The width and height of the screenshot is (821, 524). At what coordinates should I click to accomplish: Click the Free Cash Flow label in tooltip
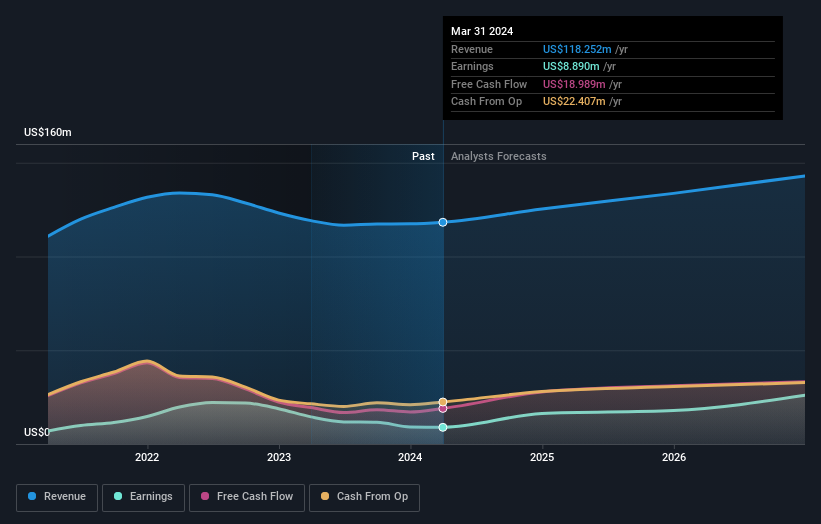click(489, 84)
